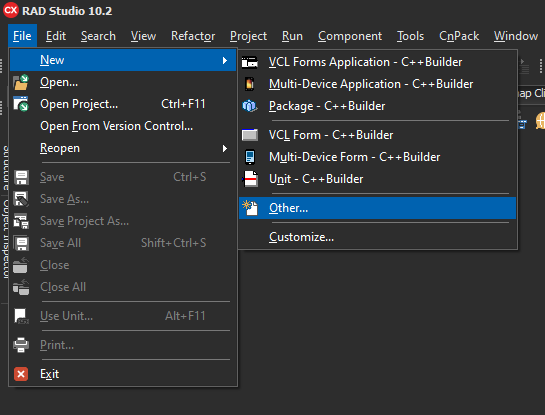Viewport: 545px width, 415px height.
Task: Click the Save As icon
Action: [x=21, y=199]
